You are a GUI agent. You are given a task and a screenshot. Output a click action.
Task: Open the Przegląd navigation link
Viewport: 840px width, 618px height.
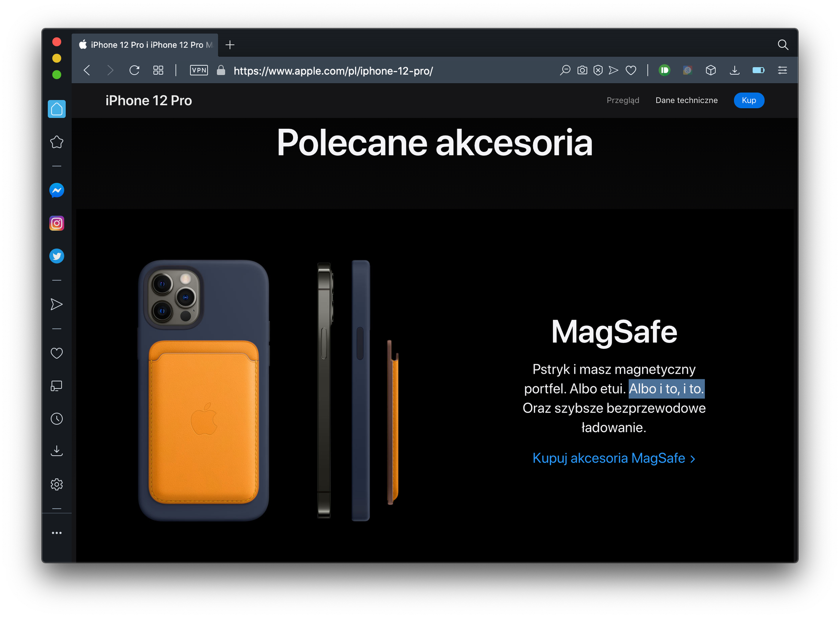(x=623, y=100)
